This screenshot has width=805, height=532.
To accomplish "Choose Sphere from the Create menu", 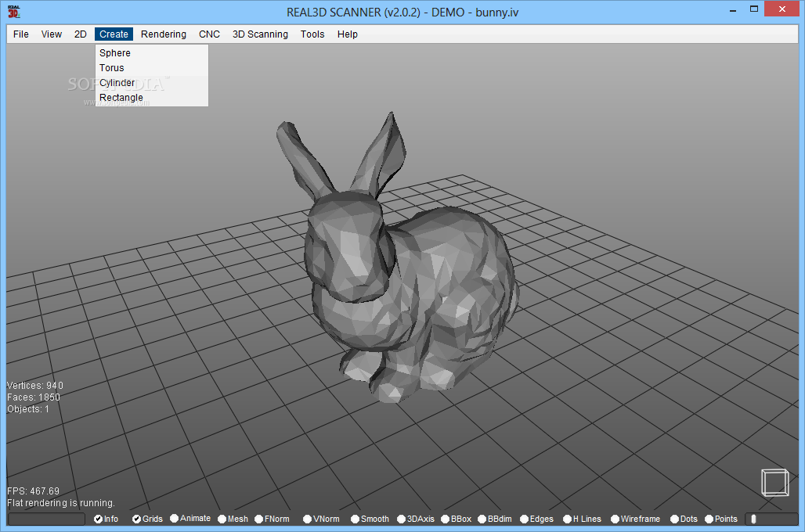I will click(151, 53).
